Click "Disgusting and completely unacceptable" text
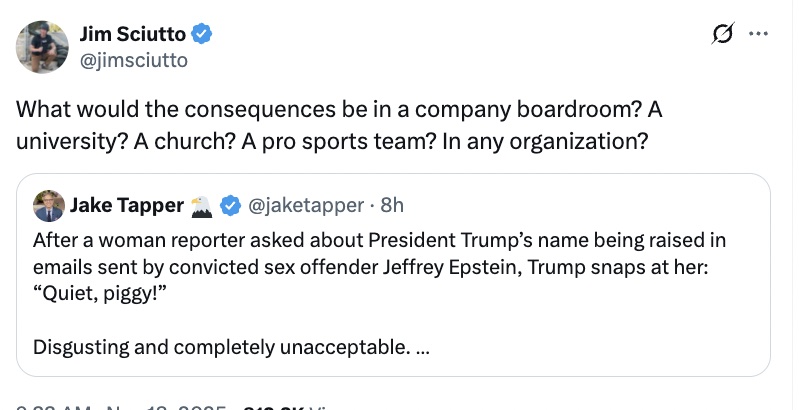 tap(220, 348)
